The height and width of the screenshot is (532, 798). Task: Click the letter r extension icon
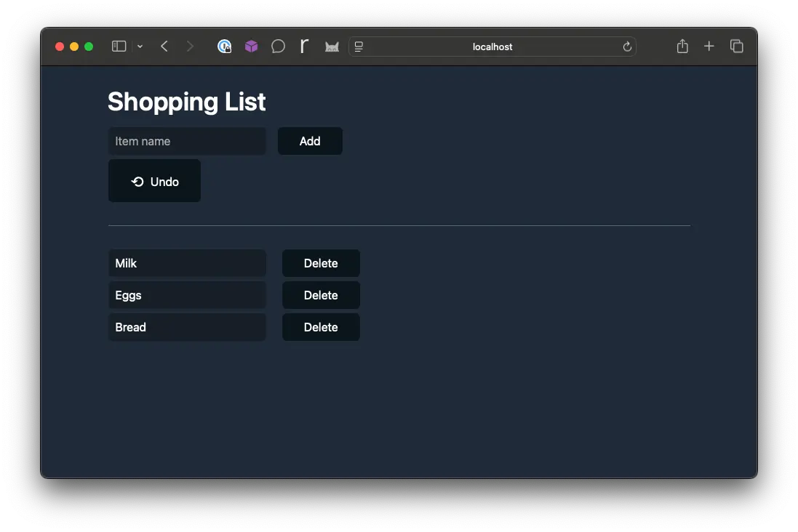(x=304, y=47)
